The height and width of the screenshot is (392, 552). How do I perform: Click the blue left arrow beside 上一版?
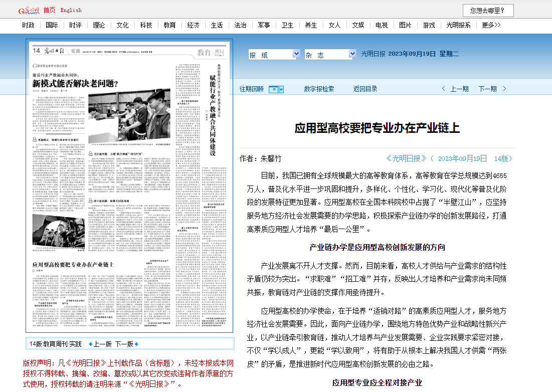(90, 344)
